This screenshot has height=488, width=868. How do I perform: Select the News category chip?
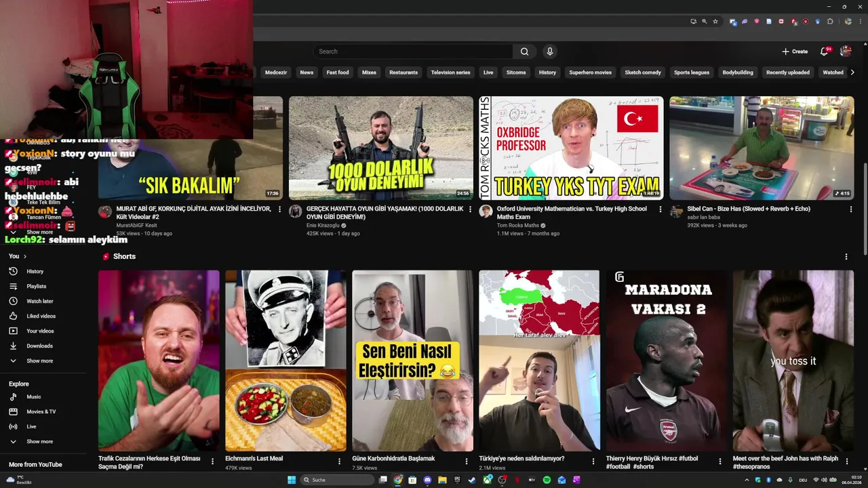[307, 73]
